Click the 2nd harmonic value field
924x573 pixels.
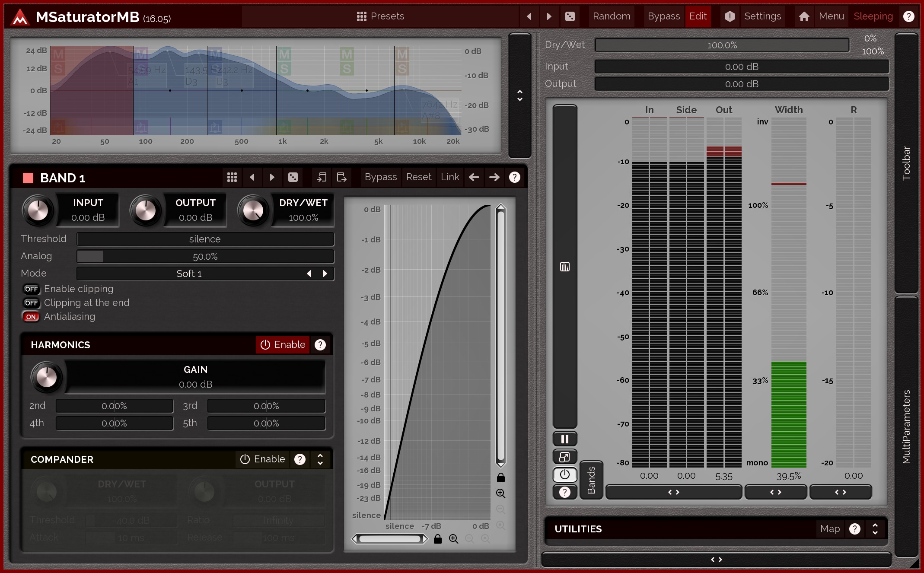[x=114, y=406]
